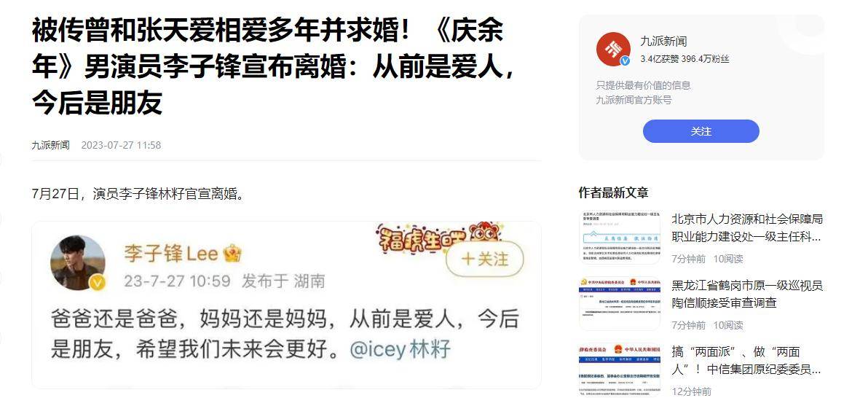Click the @icey林籽 mention in the post
This screenshot has width=868, height=398.
[401, 350]
